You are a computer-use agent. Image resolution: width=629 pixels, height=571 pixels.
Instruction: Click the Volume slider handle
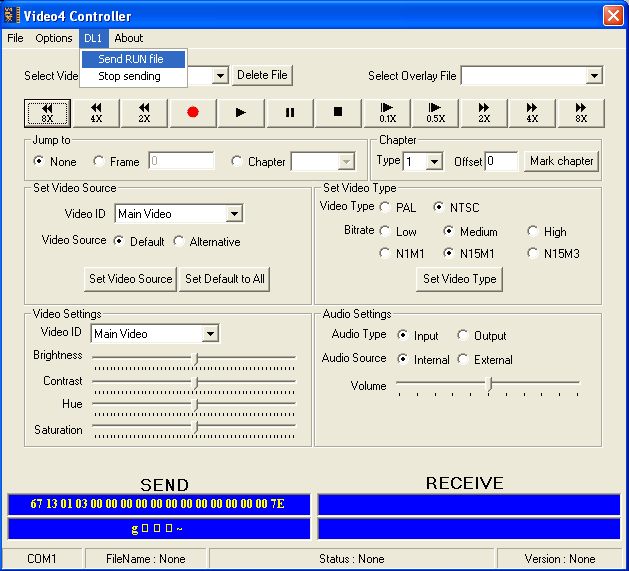tap(489, 384)
